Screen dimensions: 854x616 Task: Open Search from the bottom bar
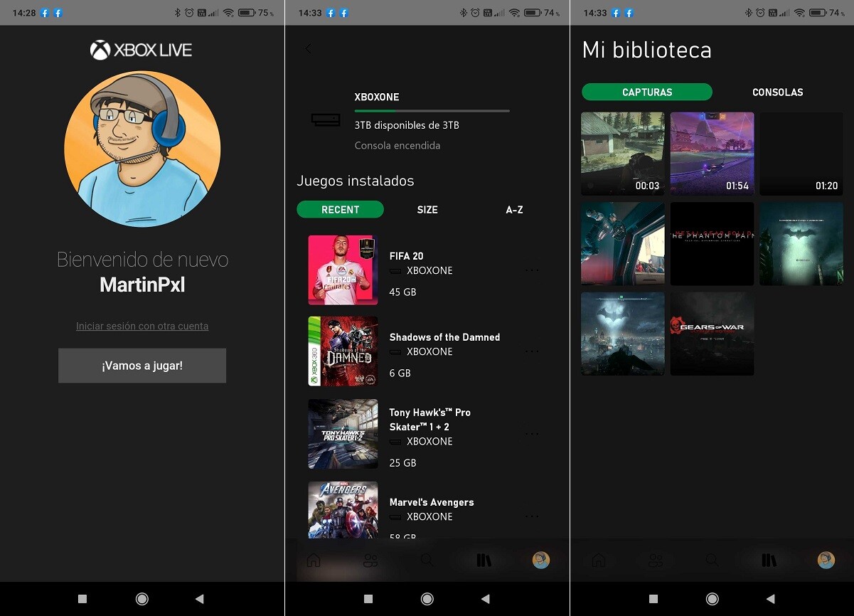[427, 560]
